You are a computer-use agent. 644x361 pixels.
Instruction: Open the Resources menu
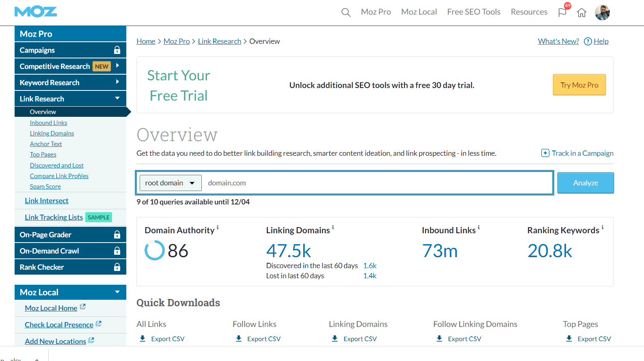(x=529, y=12)
